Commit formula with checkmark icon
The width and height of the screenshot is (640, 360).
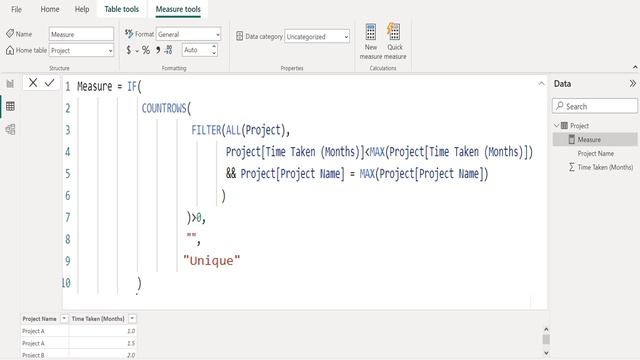[49, 83]
